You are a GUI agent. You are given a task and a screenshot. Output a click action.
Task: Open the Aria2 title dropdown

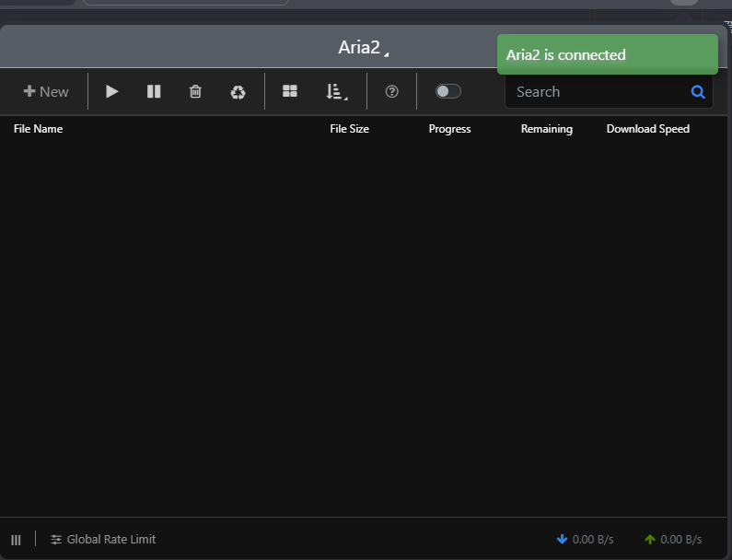click(363, 48)
